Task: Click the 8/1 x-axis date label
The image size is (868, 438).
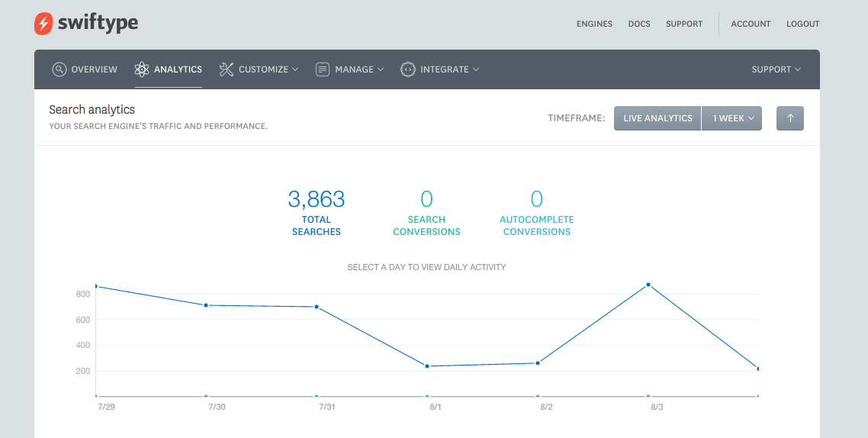Action: point(436,407)
